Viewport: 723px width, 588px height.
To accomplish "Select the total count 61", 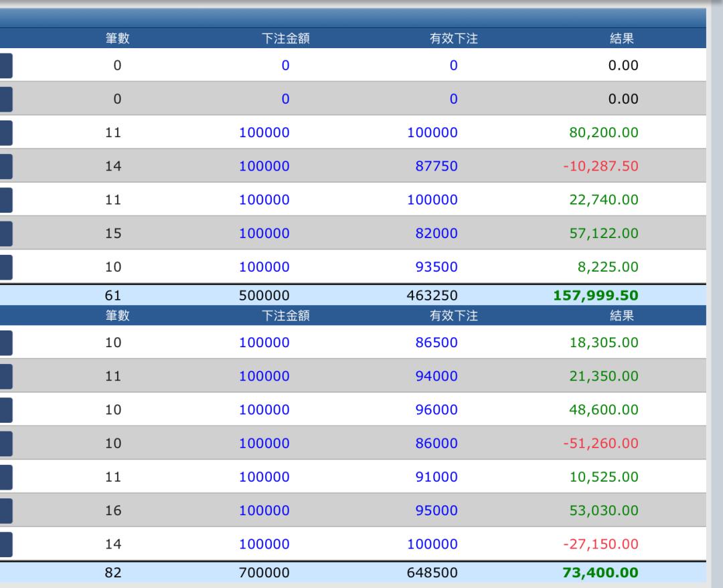I will click(x=113, y=296).
